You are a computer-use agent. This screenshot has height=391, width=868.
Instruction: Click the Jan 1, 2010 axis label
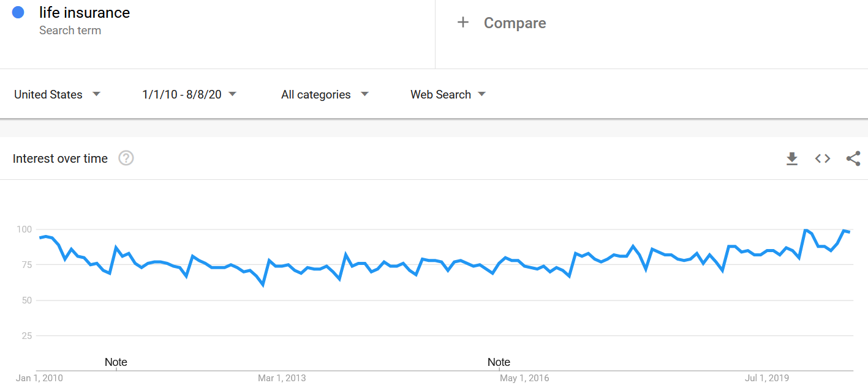pyautogui.click(x=40, y=378)
